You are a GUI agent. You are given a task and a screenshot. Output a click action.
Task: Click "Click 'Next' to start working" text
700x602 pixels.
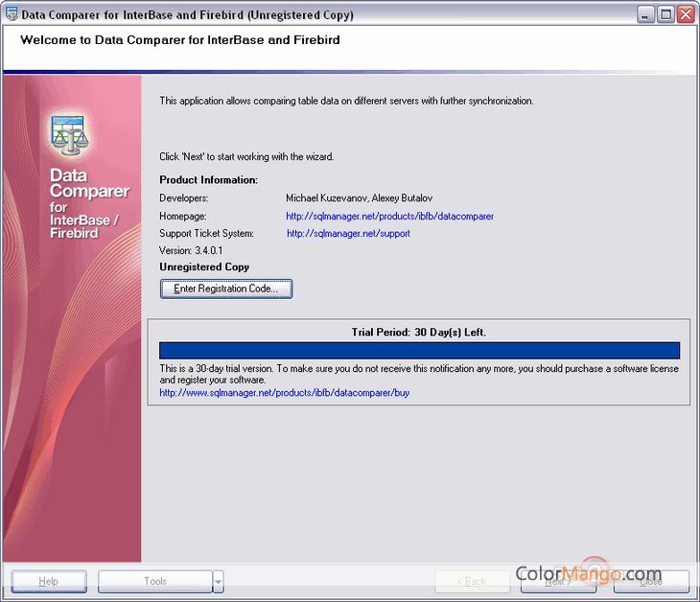point(246,156)
